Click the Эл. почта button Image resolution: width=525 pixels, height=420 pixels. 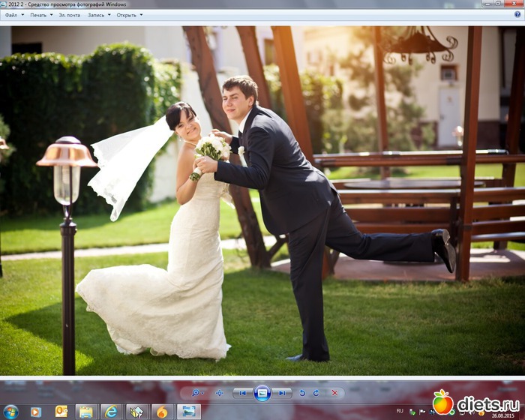point(69,15)
